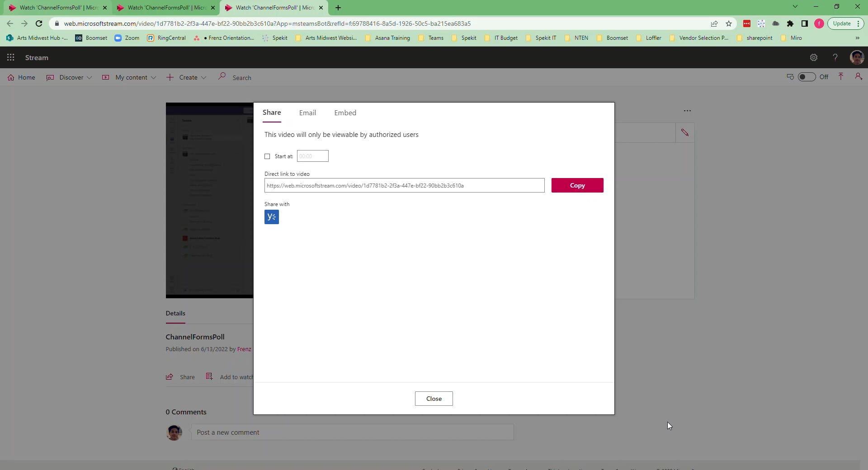Click the Post a new comment field

tap(353, 432)
